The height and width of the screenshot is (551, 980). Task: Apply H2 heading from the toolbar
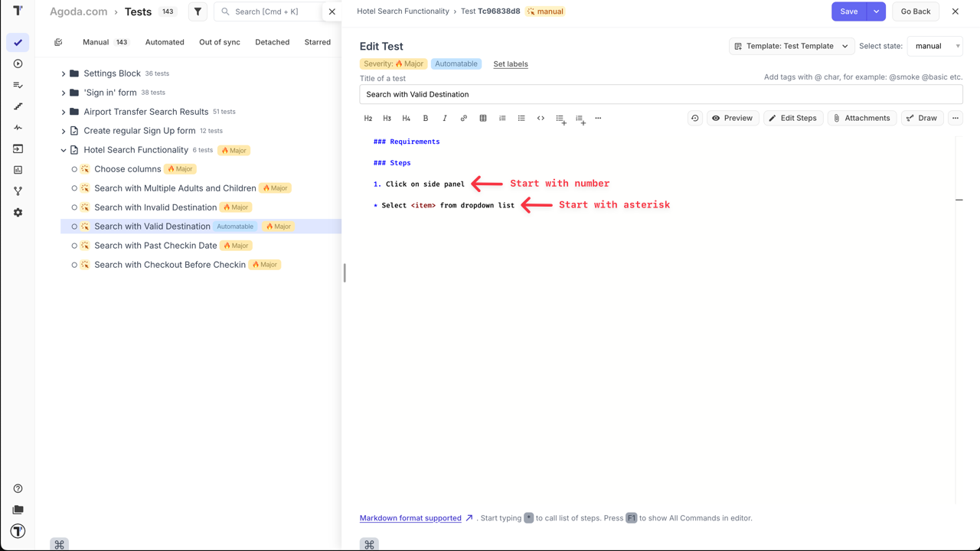click(x=368, y=118)
